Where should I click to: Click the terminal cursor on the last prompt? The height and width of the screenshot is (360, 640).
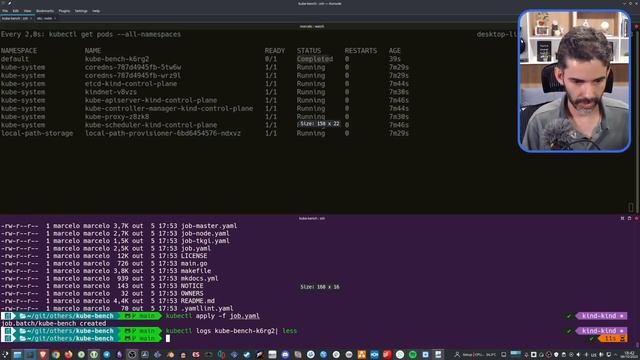(168, 338)
